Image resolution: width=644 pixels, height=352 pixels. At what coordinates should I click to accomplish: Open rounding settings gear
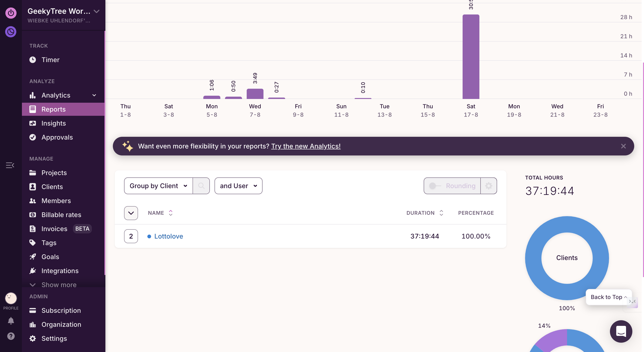pyautogui.click(x=488, y=186)
